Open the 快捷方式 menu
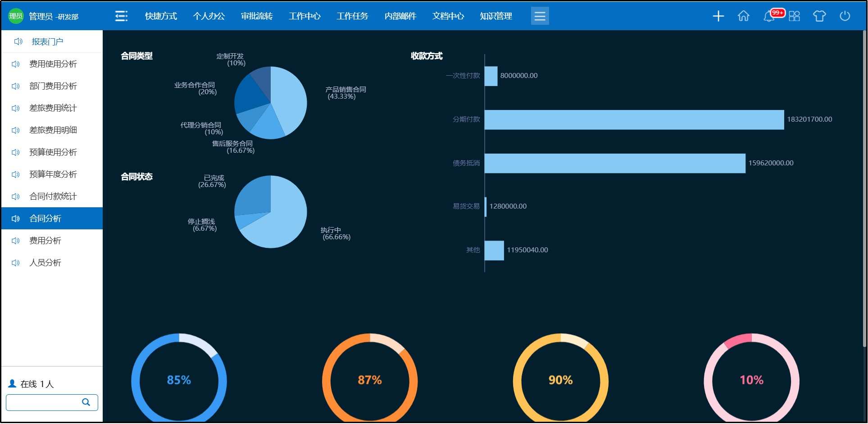Screen dimensions: 868x424 pyautogui.click(x=161, y=16)
